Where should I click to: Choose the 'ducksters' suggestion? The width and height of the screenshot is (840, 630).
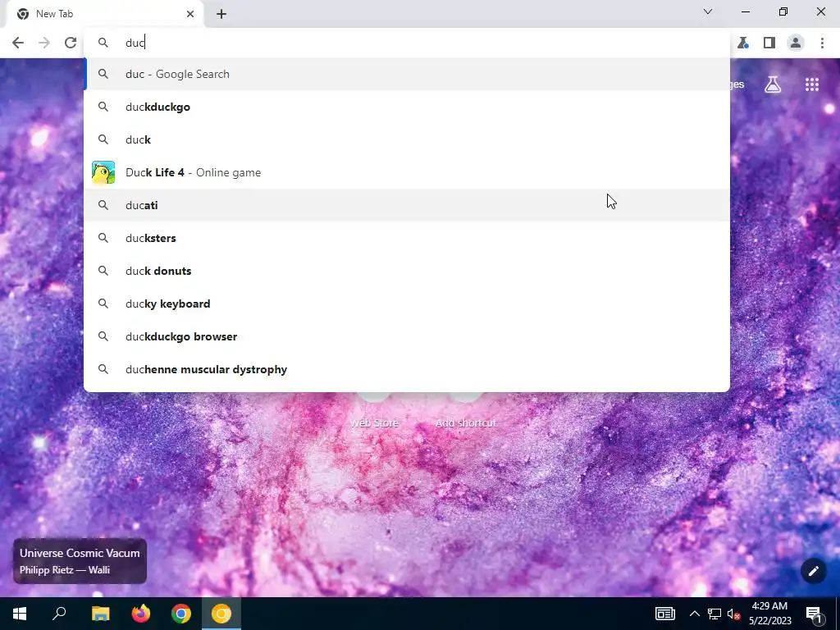407,238
